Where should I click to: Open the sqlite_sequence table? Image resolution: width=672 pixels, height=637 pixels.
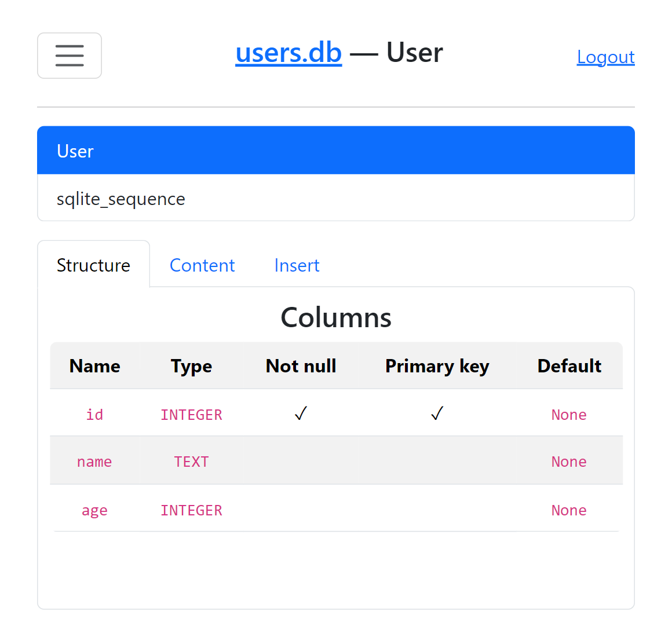coord(120,199)
